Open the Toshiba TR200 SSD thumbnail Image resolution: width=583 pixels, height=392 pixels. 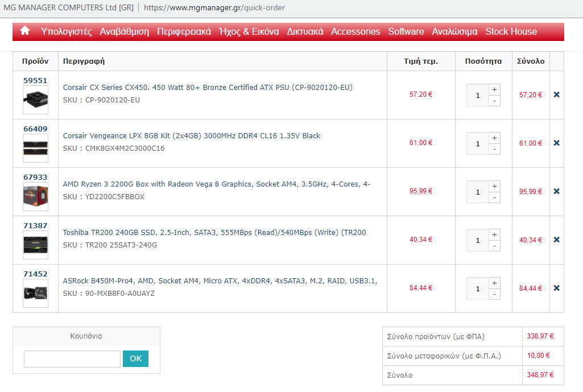pyautogui.click(x=35, y=245)
